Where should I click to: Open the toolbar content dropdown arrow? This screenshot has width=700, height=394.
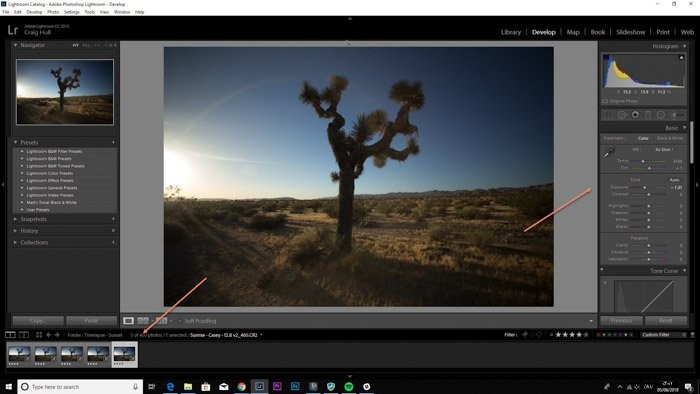[591, 321]
